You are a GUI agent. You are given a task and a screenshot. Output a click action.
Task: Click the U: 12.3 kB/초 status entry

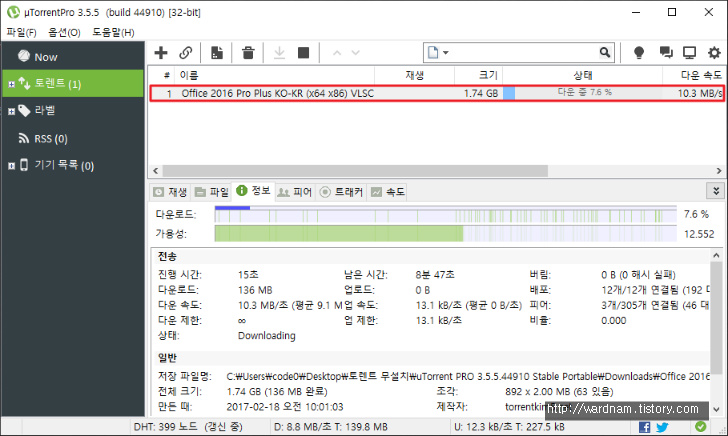509,426
